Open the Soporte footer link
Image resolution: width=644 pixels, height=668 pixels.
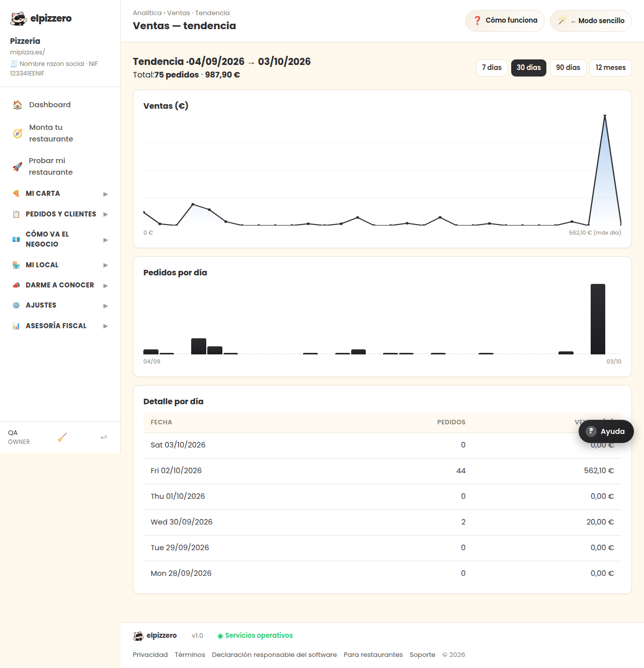[x=423, y=655]
